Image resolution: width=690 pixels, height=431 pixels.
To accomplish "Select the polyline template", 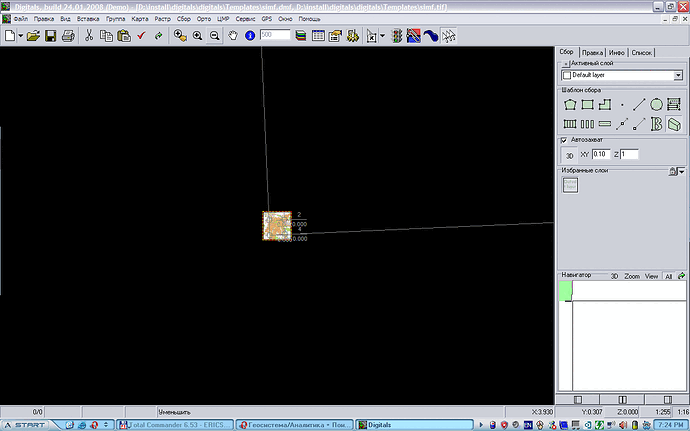I will (639, 105).
